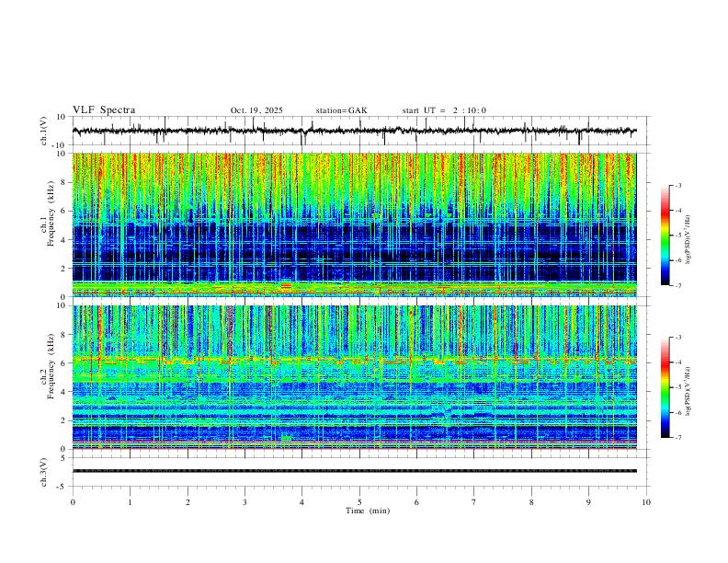Click the time axis tick labeled 3
Image resolution: width=728 pixels, height=563 pixels.
pos(245,502)
